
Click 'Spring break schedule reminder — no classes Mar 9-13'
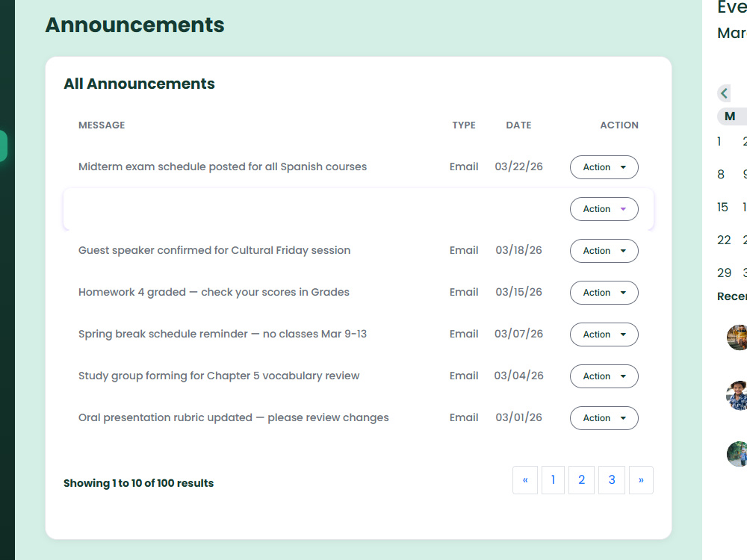point(223,334)
